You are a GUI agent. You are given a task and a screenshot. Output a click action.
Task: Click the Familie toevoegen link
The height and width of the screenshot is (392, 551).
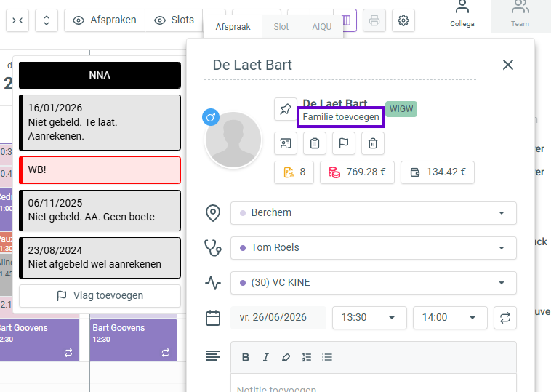(341, 117)
